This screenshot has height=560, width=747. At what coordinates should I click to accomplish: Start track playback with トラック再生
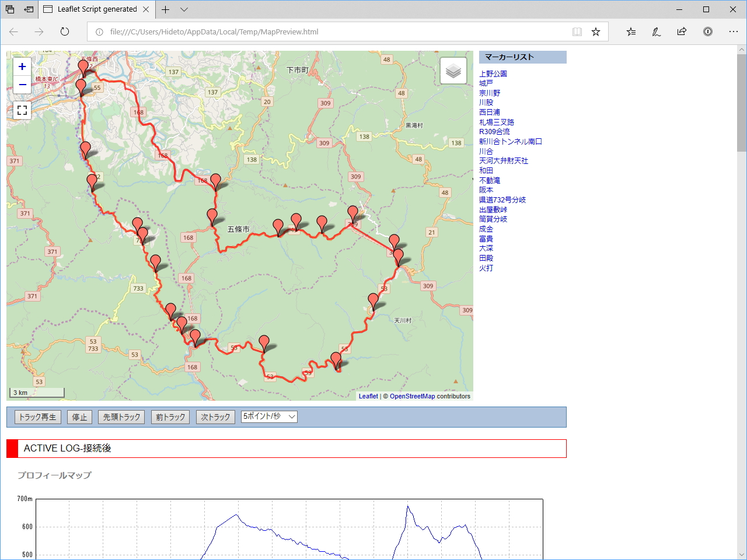pyautogui.click(x=38, y=417)
